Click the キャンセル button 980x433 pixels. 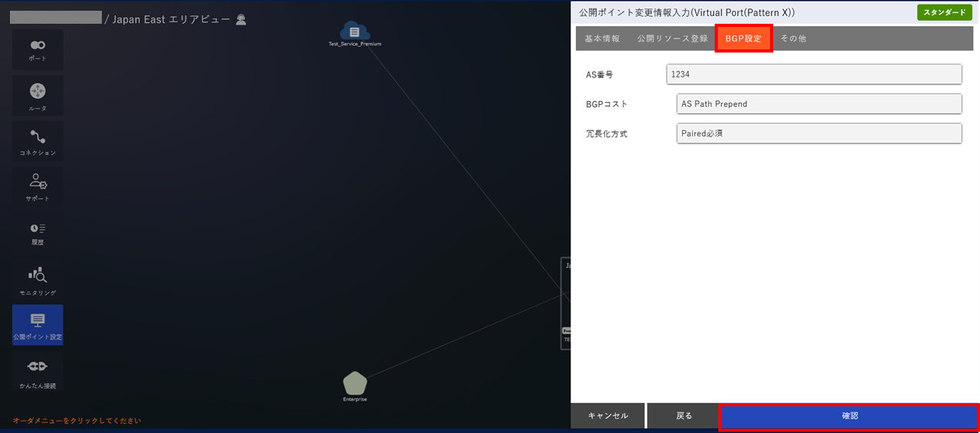(x=608, y=416)
